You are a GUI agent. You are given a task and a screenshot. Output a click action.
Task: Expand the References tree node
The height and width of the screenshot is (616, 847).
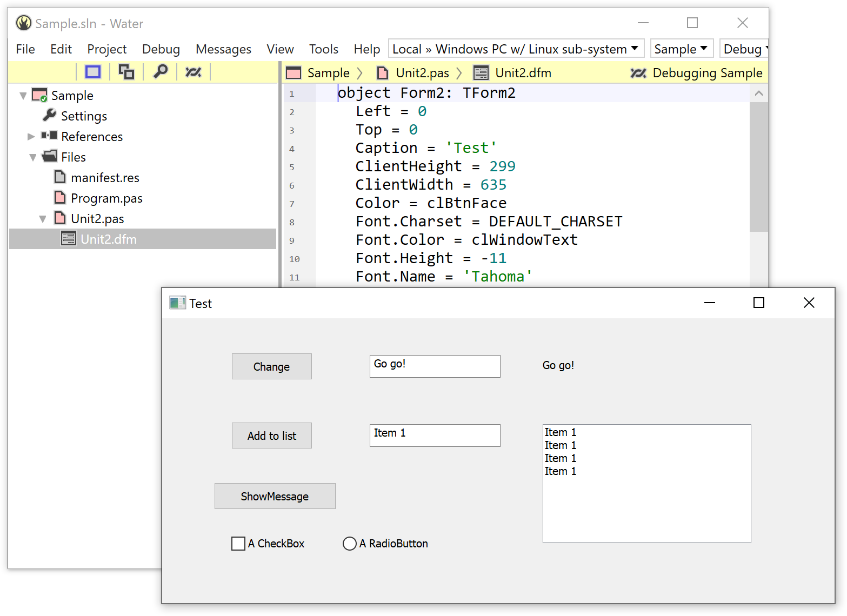[x=31, y=137]
